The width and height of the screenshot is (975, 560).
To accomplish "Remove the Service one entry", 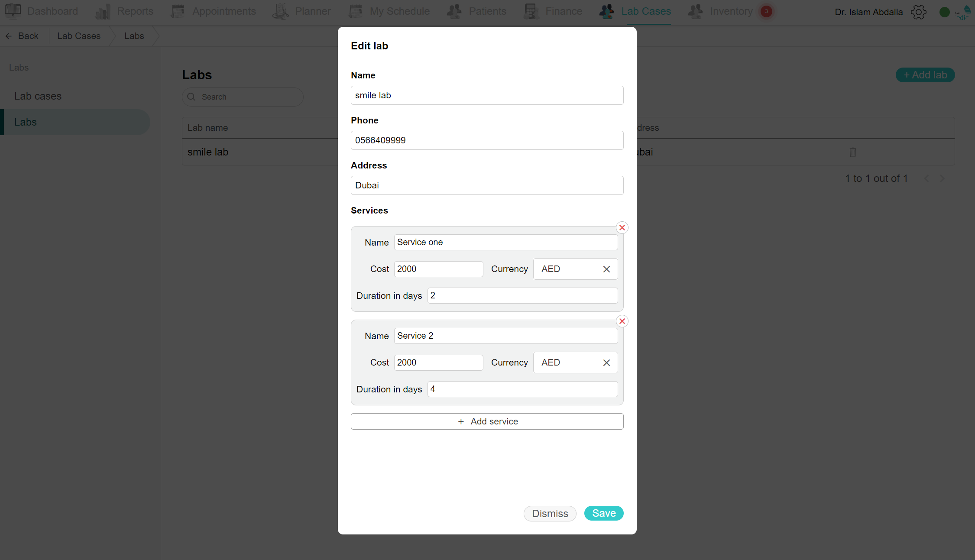I will coord(622,227).
